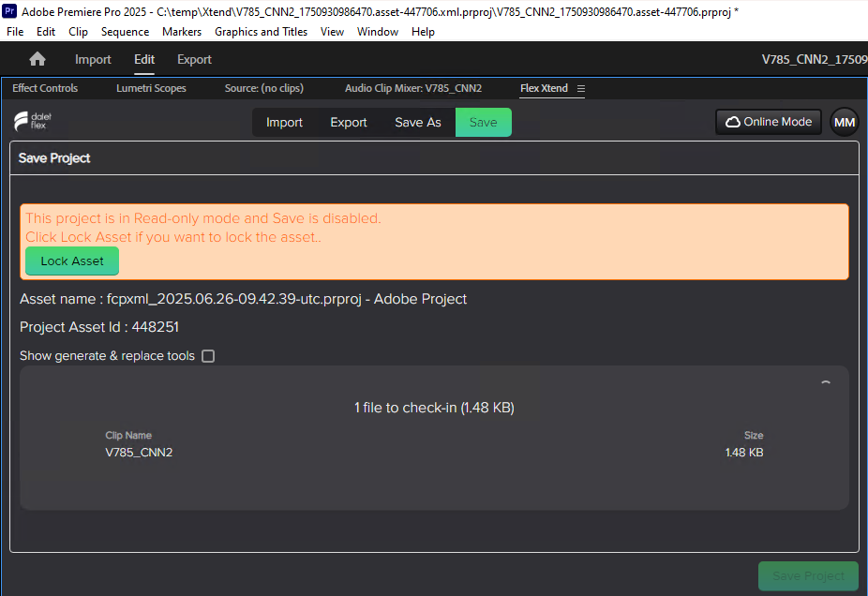Viewport: 868px width, 596px height.
Task: Open the Lumetri Scopes panel tab
Action: [151, 88]
